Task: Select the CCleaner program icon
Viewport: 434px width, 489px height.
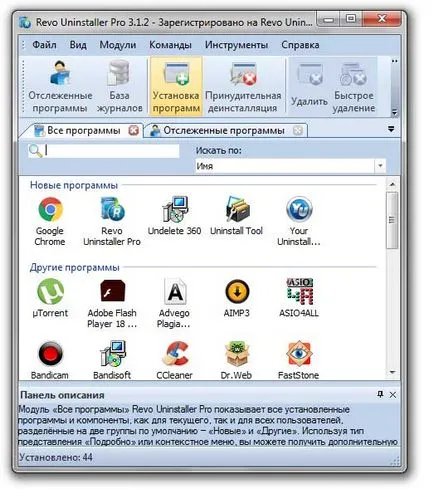Action: 174,360
